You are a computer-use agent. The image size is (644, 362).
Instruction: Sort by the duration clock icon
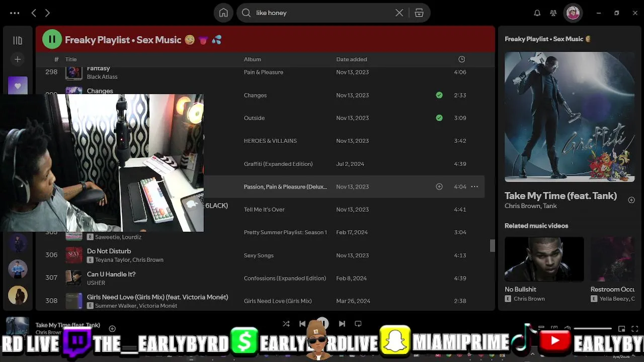click(x=461, y=59)
